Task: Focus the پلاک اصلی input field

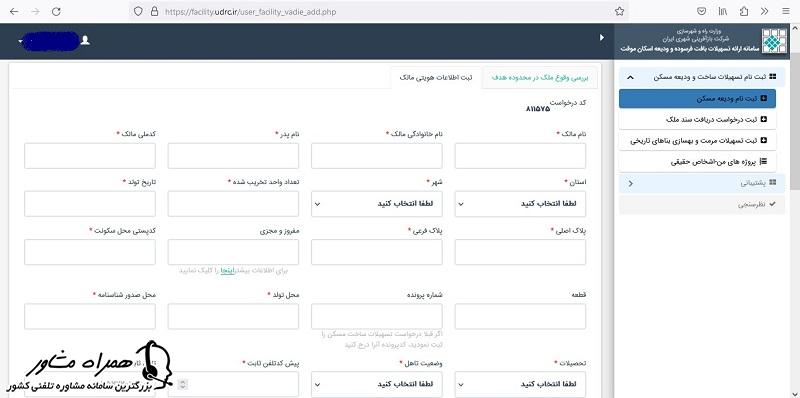Action: pos(520,252)
